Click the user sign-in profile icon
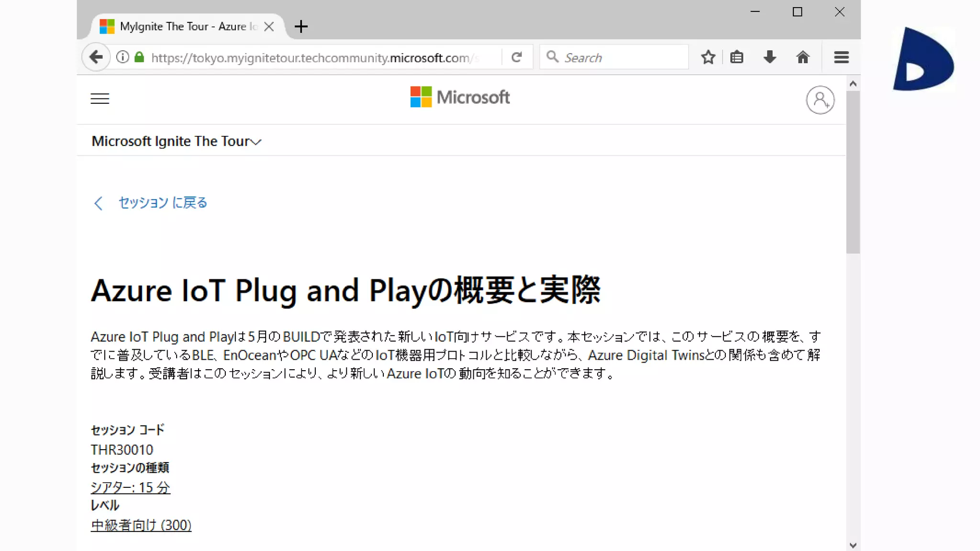 pyautogui.click(x=820, y=100)
